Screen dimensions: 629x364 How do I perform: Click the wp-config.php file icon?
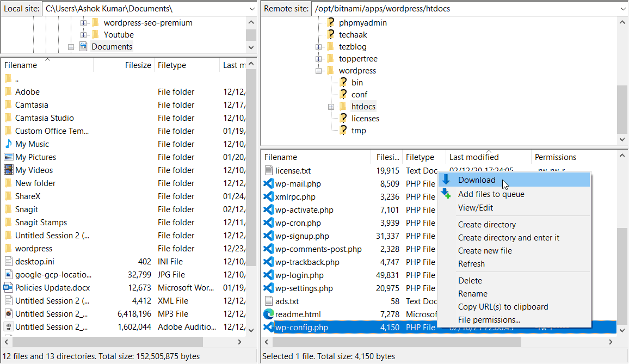point(268,328)
